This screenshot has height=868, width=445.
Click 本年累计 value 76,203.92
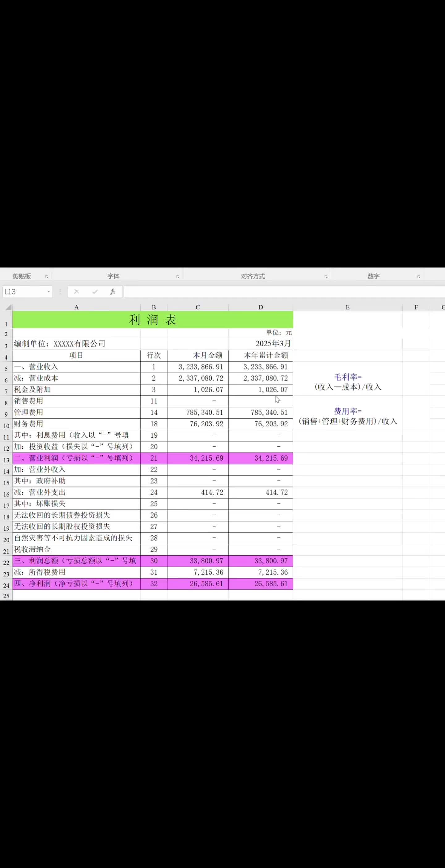(261, 424)
